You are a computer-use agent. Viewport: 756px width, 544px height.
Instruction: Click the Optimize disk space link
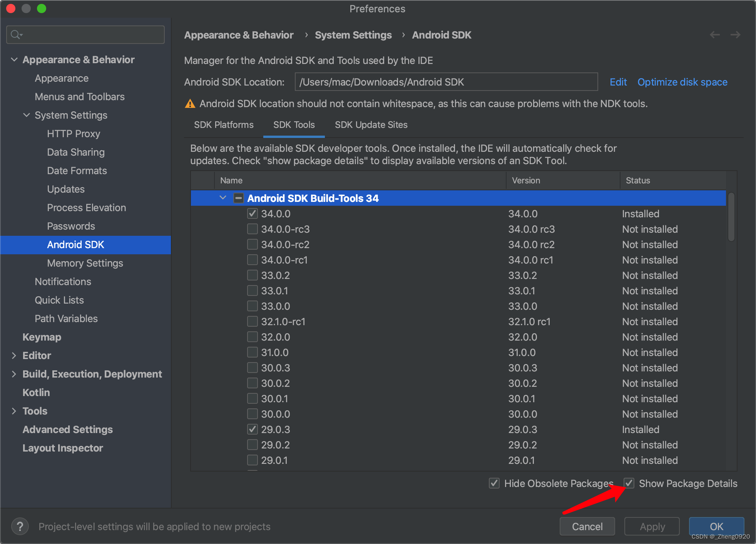pos(682,82)
